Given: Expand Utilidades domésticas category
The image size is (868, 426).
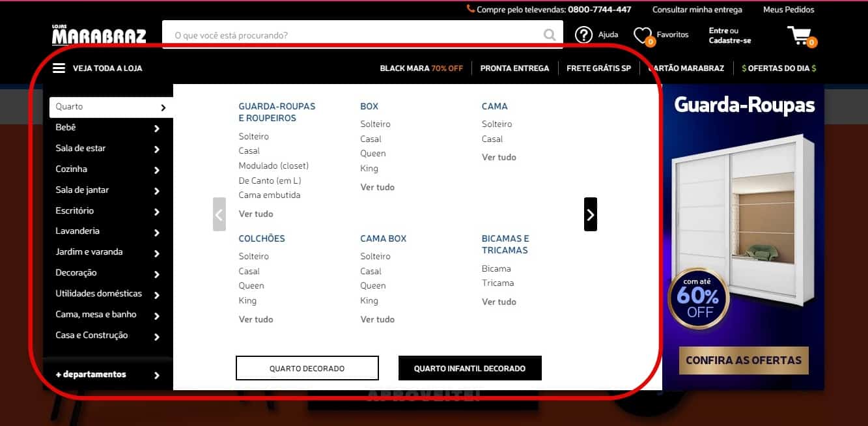Looking at the screenshot, I should (107, 294).
